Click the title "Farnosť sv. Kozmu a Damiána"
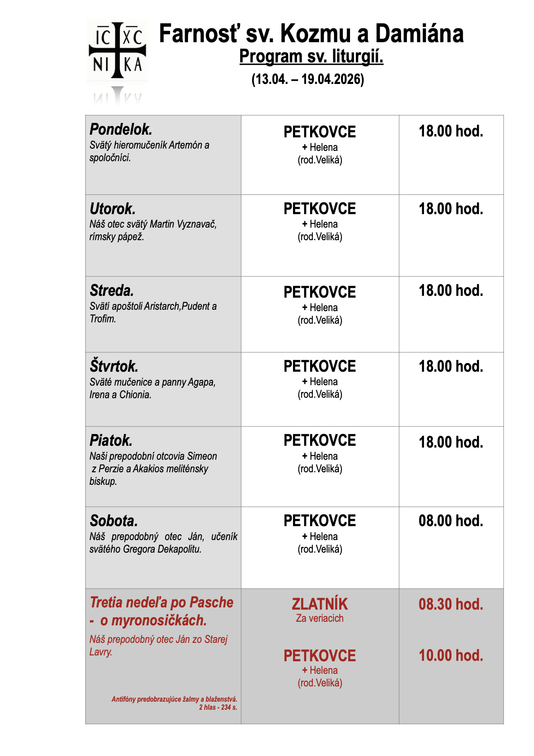 (311, 34)
